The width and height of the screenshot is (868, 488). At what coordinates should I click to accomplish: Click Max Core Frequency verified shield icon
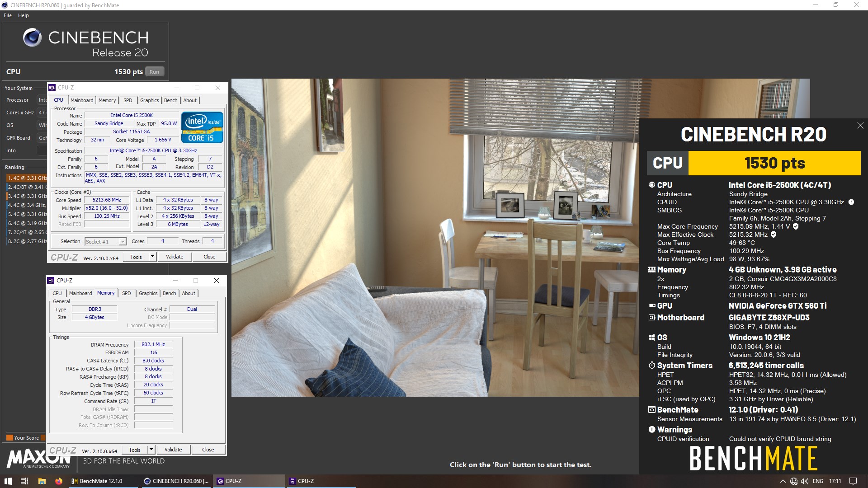pyautogui.click(x=796, y=226)
